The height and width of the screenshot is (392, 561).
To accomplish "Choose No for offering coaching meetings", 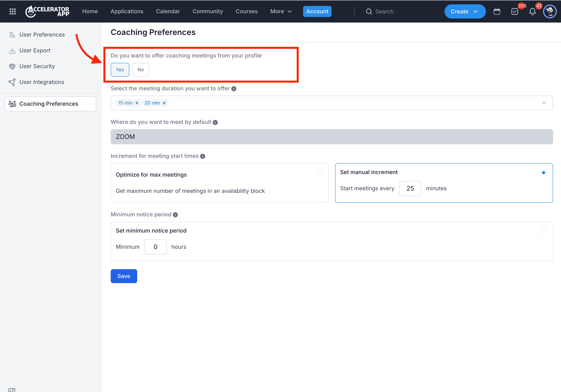I will point(141,70).
